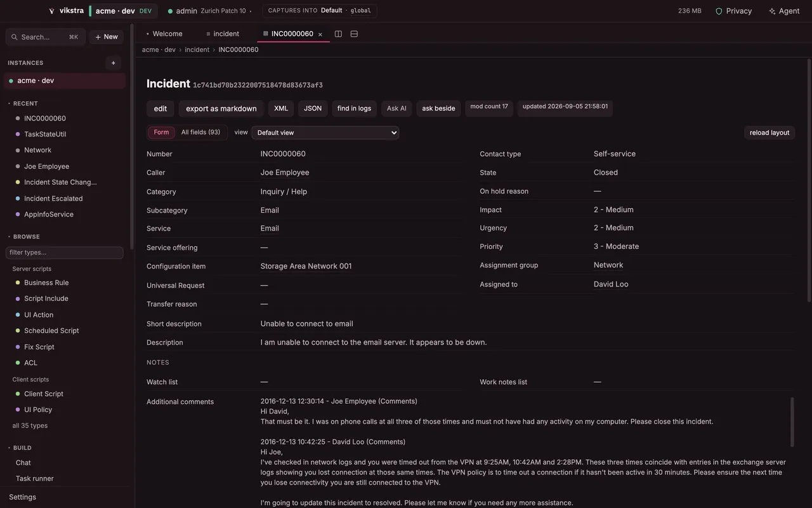Split the editor into stacked panes
The image size is (812, 508).
point(354,34)
